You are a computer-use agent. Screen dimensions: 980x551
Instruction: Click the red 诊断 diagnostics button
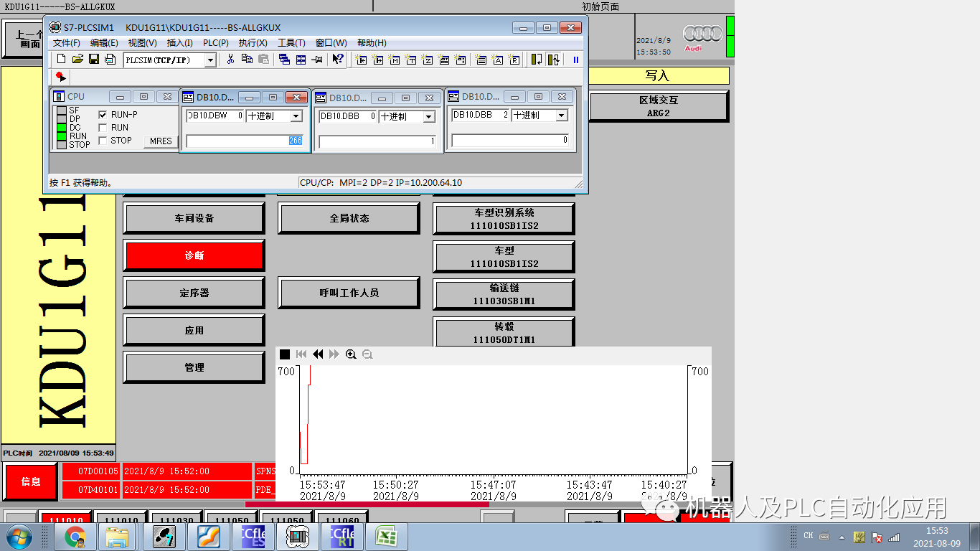(x=194, y=255)
